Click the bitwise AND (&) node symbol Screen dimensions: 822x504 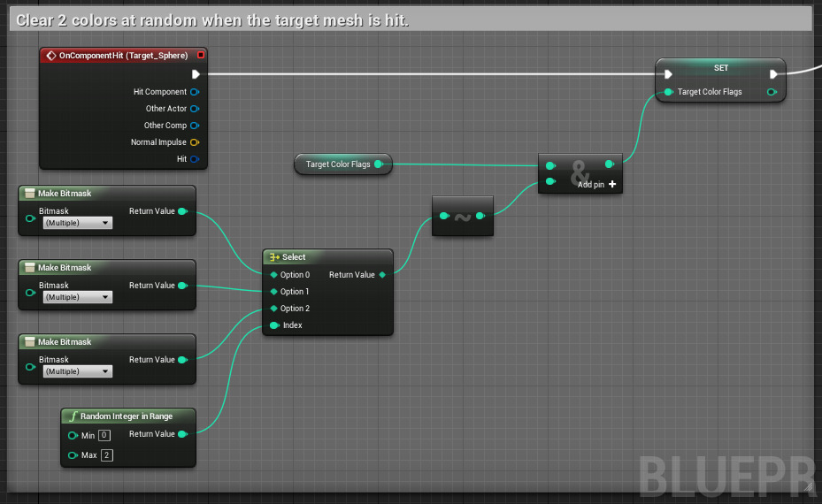[580, 171]
